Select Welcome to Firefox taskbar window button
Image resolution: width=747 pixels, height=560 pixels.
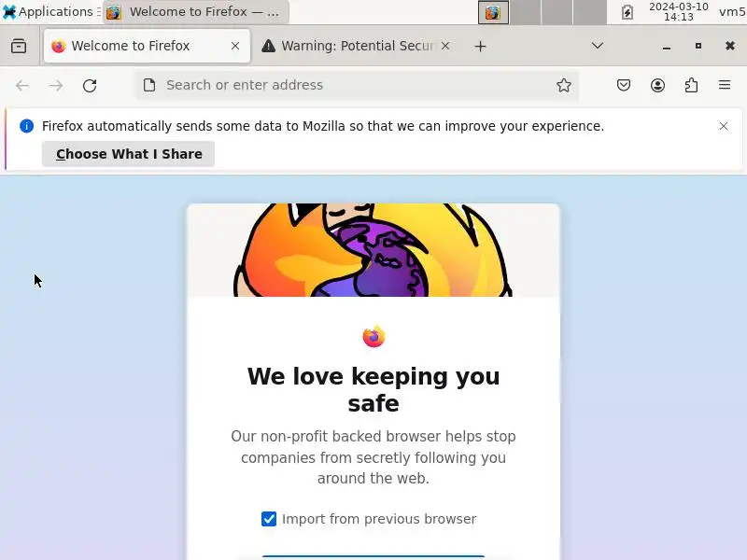coord(196,12)
